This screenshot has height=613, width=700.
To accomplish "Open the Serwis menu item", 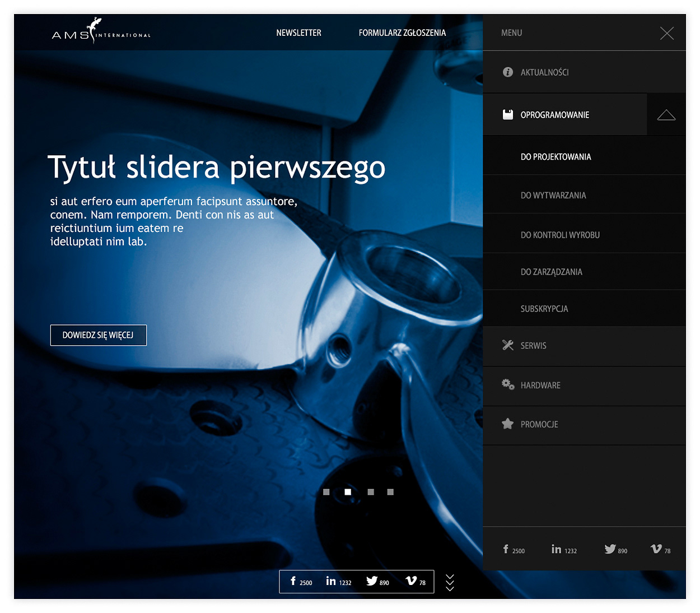I will point(584,346).
